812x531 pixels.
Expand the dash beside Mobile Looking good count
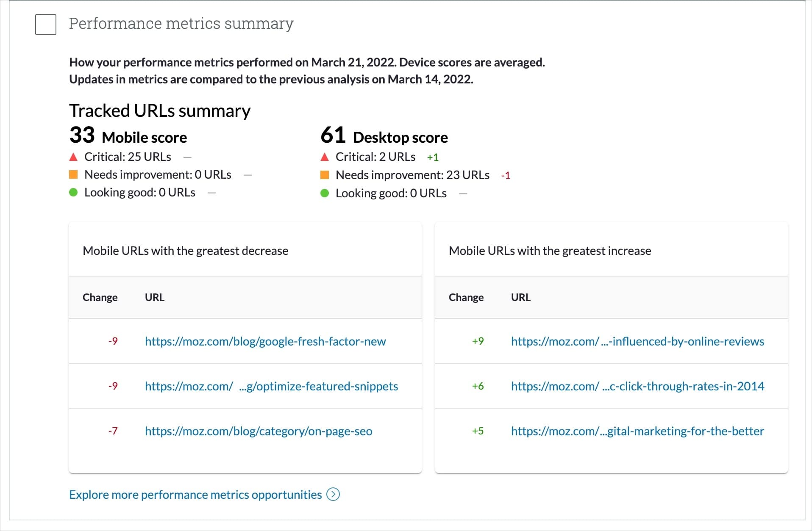211,192
